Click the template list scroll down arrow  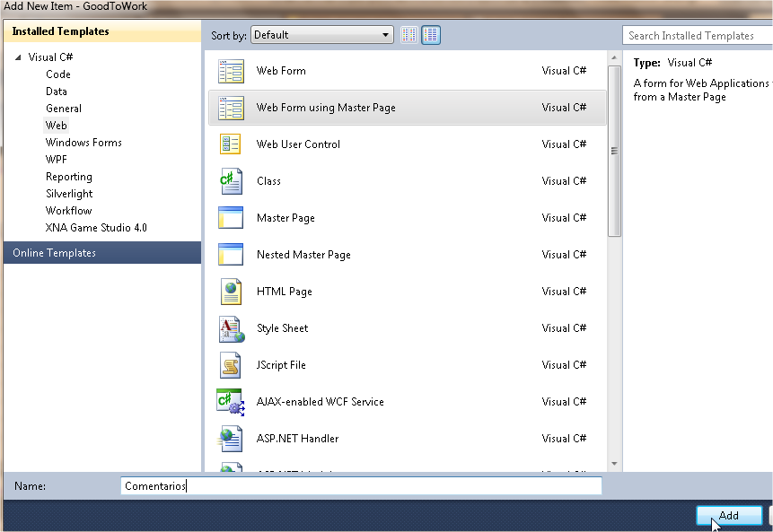(x=614, y=464)
